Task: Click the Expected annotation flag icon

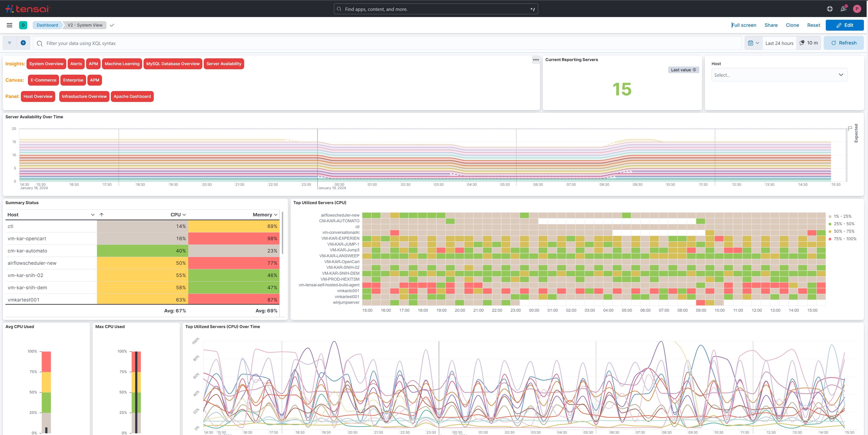Action: [x=850, y=128]
